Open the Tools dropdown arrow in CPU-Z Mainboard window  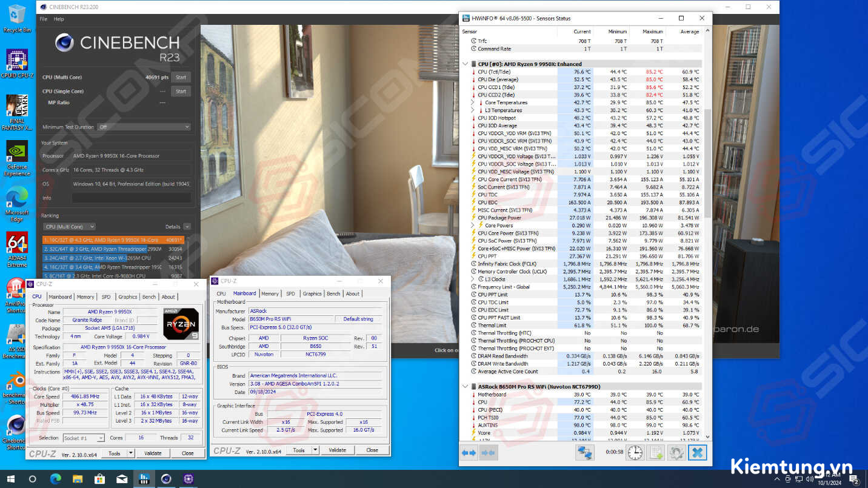(x=315, y=450)
